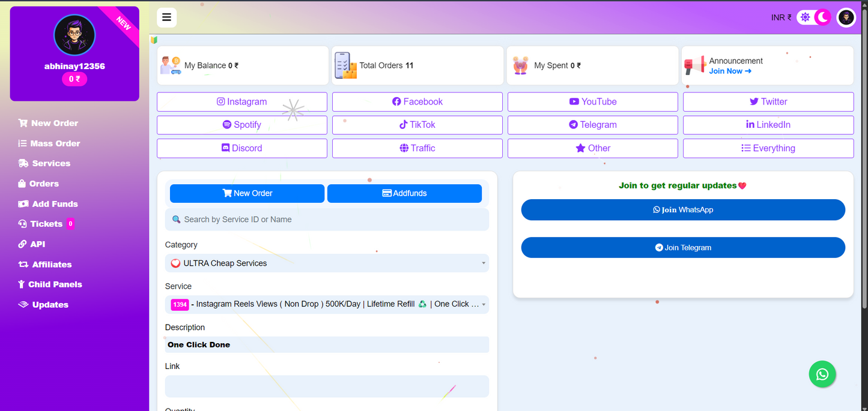This screenshot has height=411, width=868.
Task: Click the One Click Done description text
Action: click(x=199, y=345)
